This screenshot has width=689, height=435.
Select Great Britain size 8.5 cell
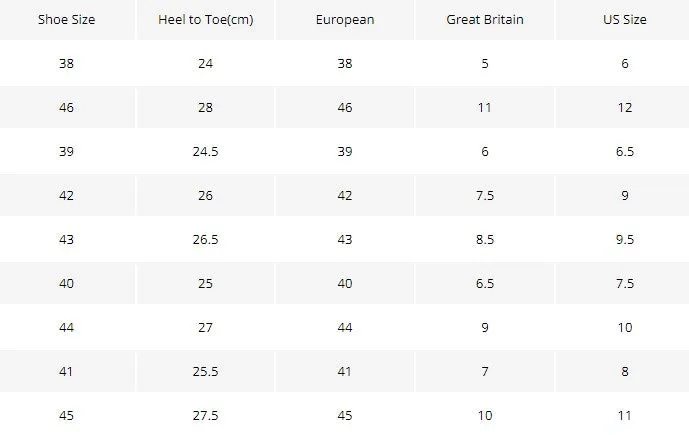click(x=485, y=239)
